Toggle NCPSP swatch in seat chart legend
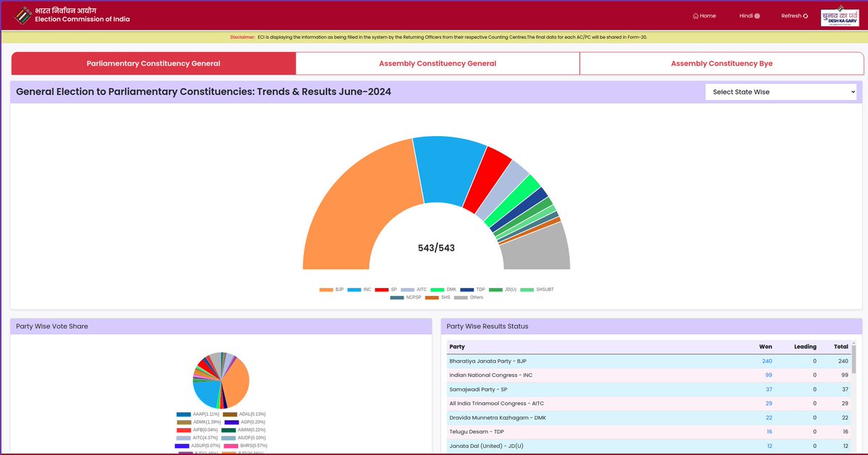Viewport: 868px width, 455px height. tap(397, 297)
